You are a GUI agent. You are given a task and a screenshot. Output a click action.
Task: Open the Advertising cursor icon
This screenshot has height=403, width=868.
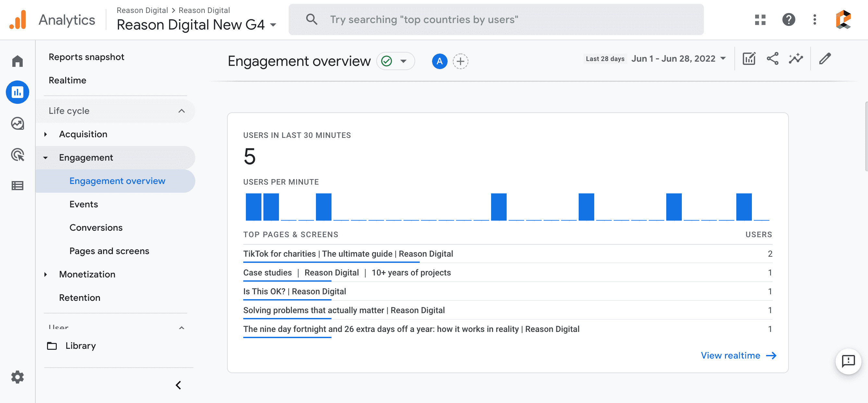click(18, 155)
